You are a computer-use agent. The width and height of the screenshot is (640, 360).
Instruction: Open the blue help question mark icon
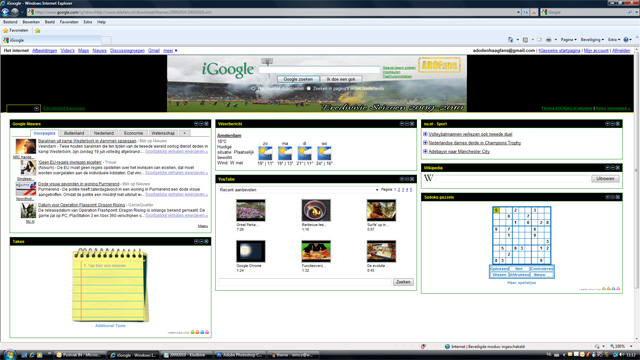pyautogui.click(x=626, y=40)
